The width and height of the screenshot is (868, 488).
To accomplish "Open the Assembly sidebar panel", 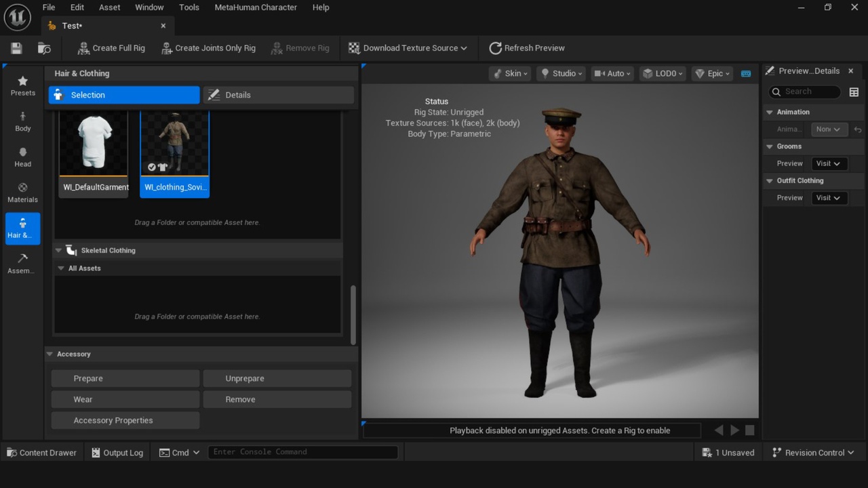I will click(22, 264).
